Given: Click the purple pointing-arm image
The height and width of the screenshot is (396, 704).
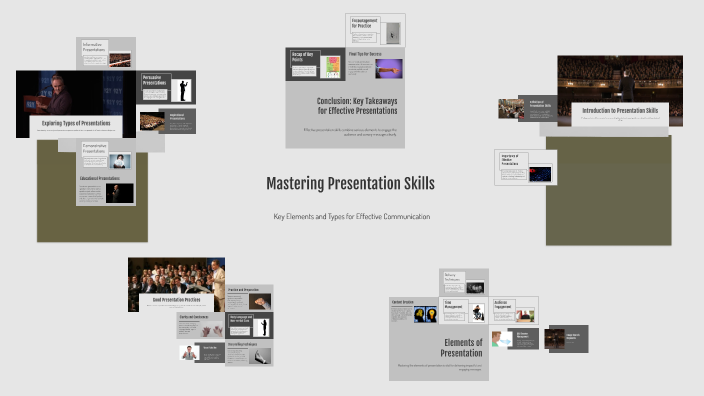Looking at the screenshot, I should click(388, 69).
